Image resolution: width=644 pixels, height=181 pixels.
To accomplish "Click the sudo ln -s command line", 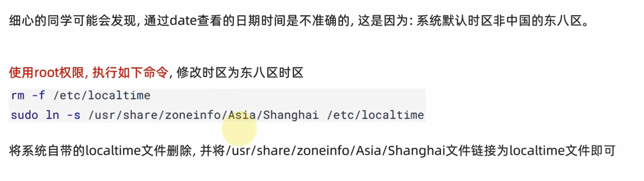I will coord(217,115).
